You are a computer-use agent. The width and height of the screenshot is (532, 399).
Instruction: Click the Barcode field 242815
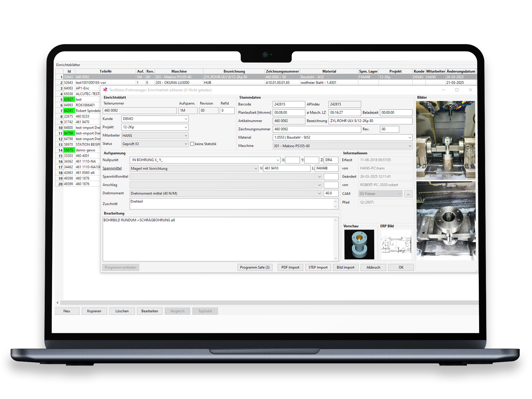[289, 104]
